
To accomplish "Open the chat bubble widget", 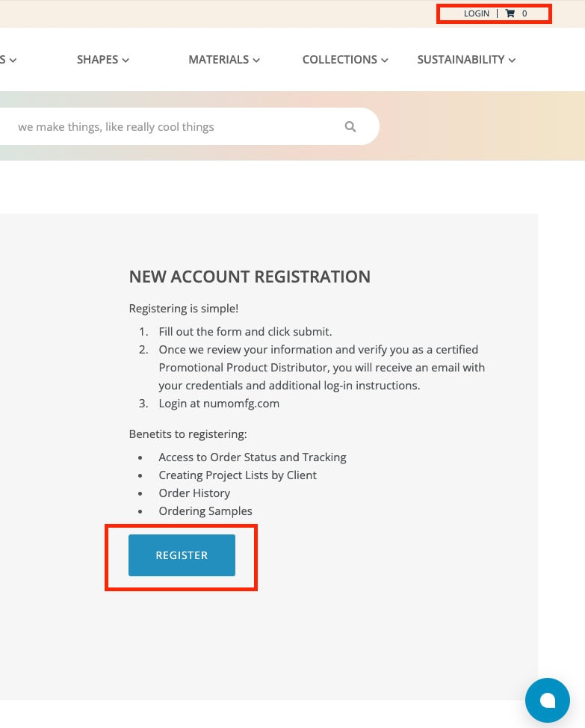I will click(548, 700).
